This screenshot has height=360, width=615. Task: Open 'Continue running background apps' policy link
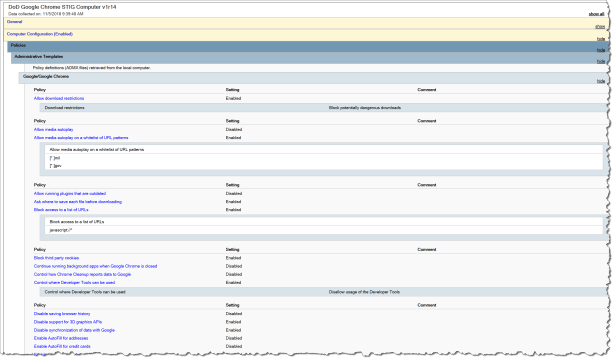pyautogui.click(x=95, y=266)
